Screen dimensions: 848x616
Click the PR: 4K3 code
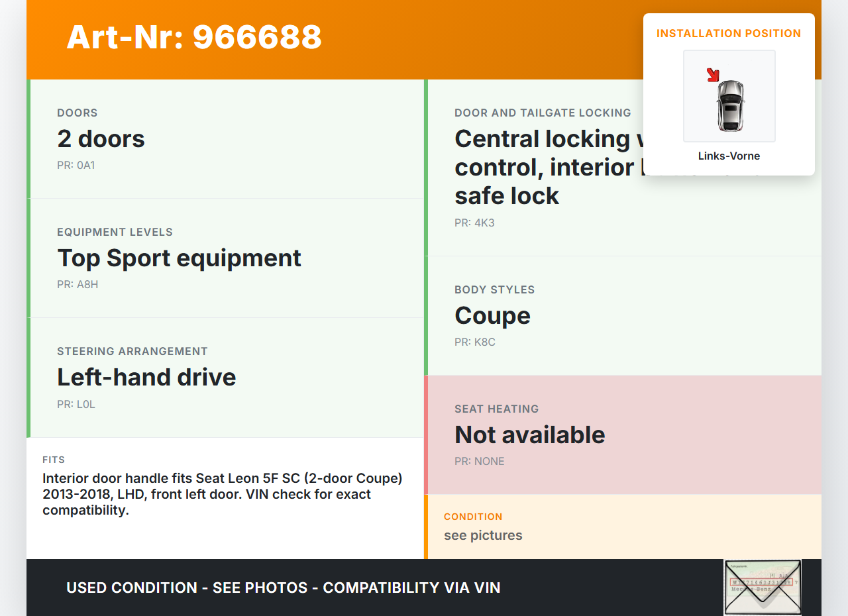[x=474, y=223]
